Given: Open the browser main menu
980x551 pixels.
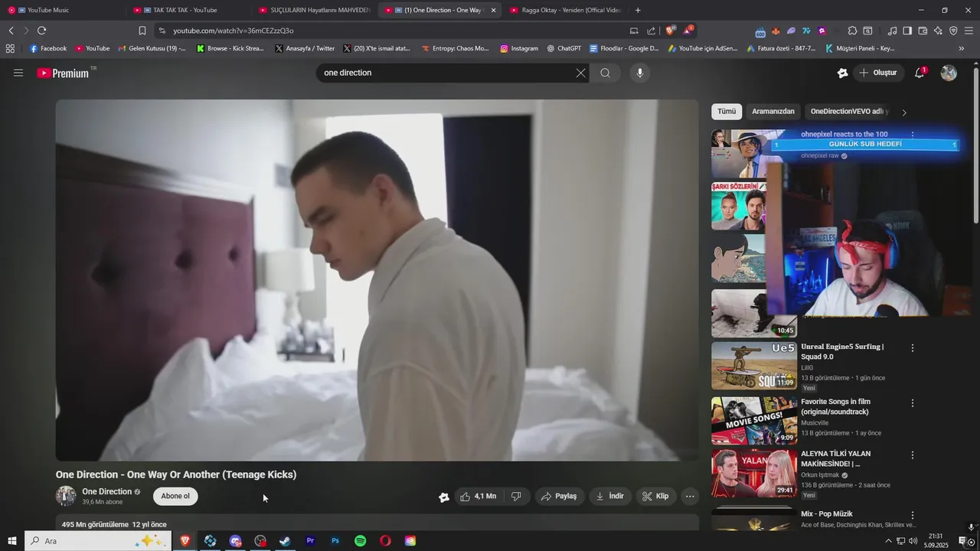Looking at the screenshot, I should [x=969, y=31].
